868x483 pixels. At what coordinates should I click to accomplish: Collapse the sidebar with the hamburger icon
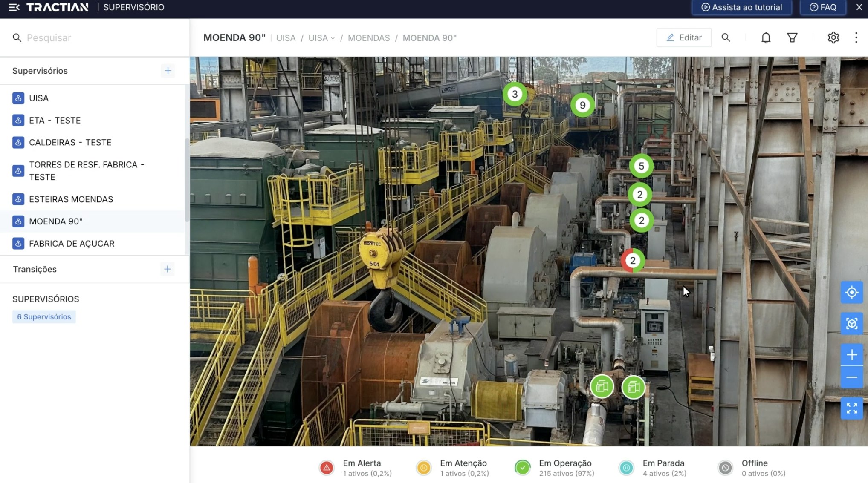click(x=14, y=7)
